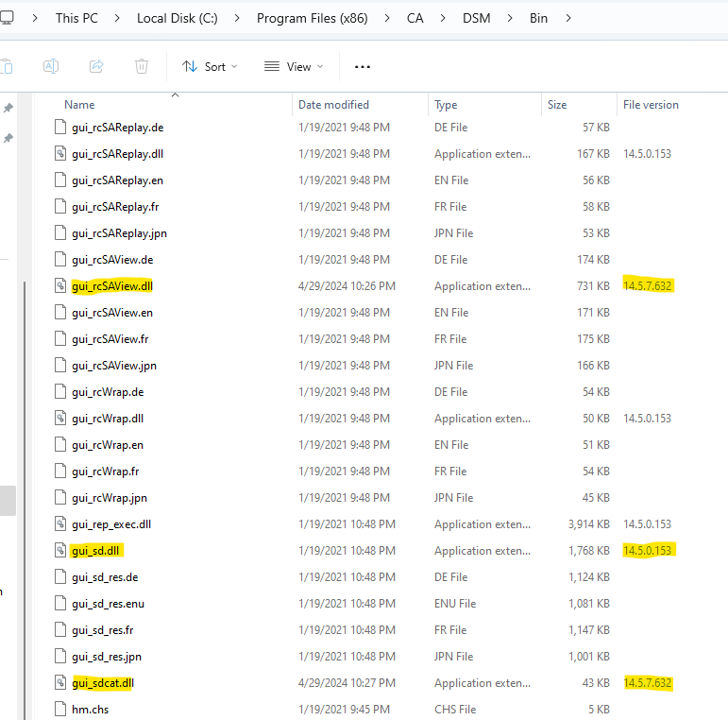Screen dimensions: 728x720
Task: Open the Sort dropdown menu
Action: pos(210,66)
